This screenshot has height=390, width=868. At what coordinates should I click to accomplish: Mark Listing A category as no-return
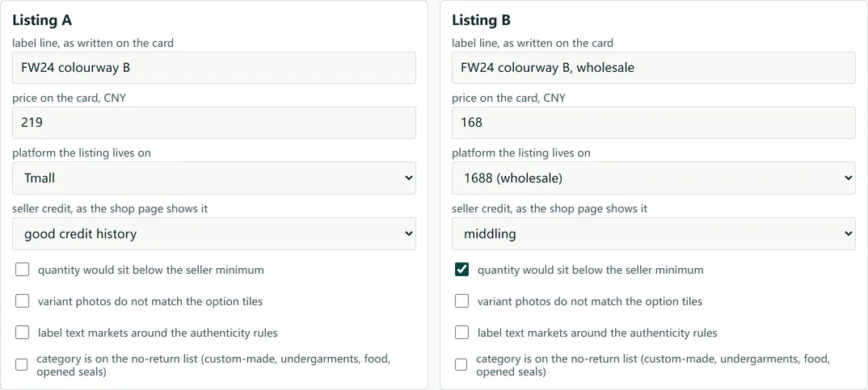pos(22,364)
